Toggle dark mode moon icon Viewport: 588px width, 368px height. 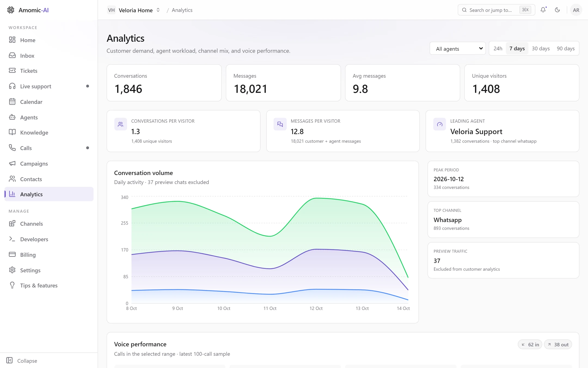coord(557,10)
